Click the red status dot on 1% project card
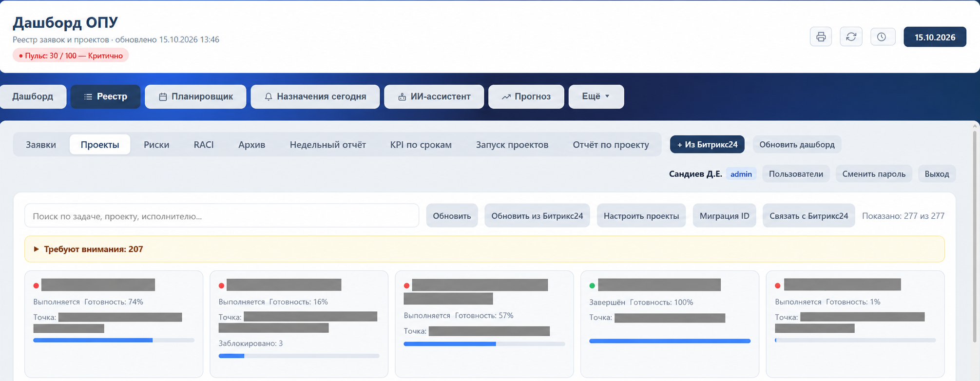Screen dimensions: 980x381 click(778, 286)
